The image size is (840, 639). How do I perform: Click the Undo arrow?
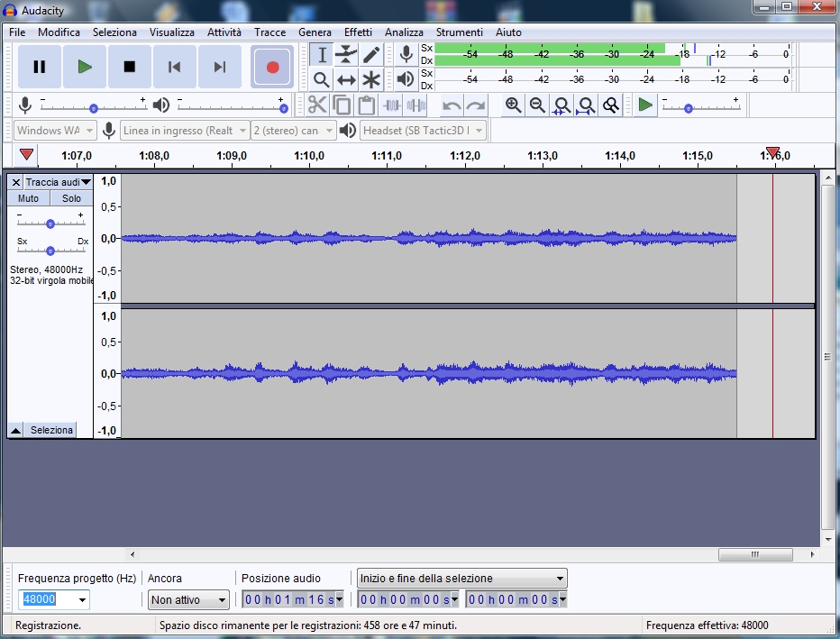(452, 105)
